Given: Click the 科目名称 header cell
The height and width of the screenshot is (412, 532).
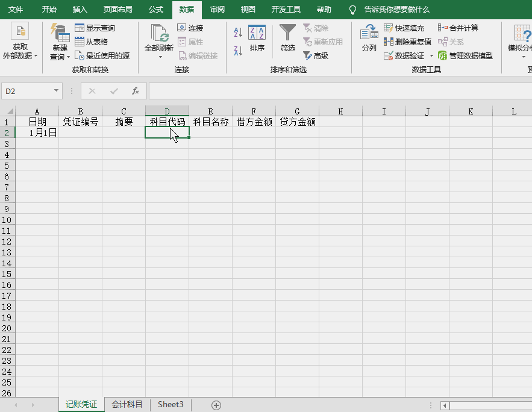Looking at the screenshot, I should [211, 122].
